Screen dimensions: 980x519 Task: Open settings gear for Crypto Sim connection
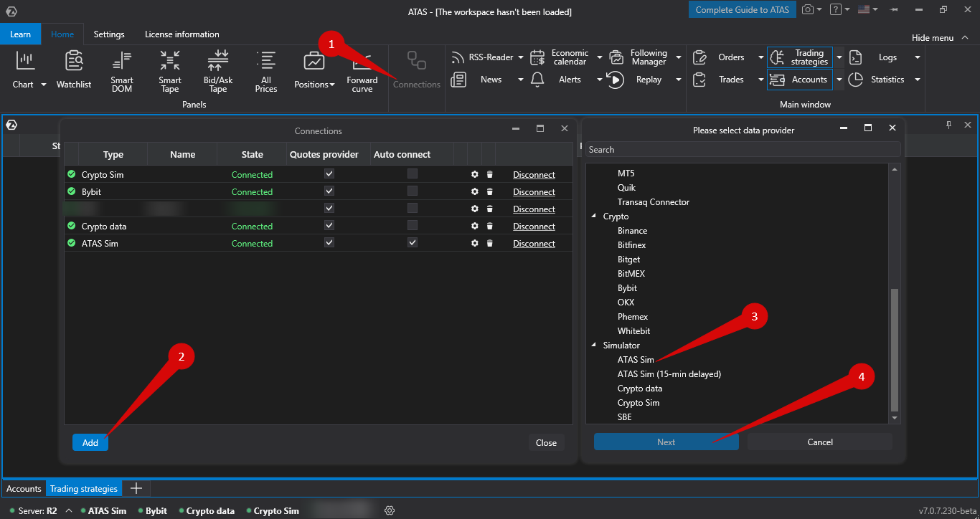(x=474, y=174)
